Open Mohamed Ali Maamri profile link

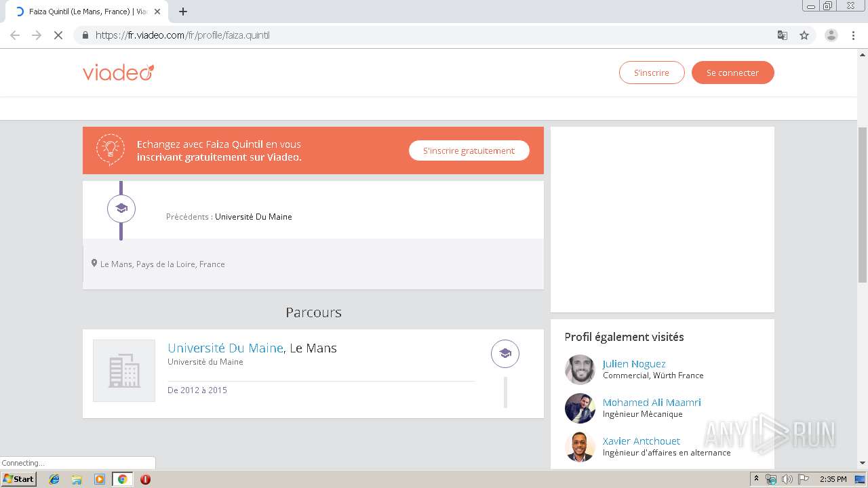coord(652,403)
